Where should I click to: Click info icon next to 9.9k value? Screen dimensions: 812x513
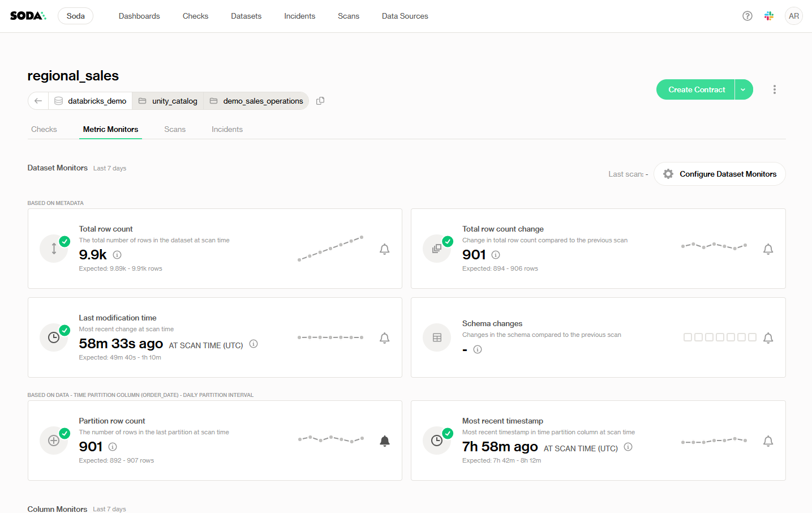[117, 255]
